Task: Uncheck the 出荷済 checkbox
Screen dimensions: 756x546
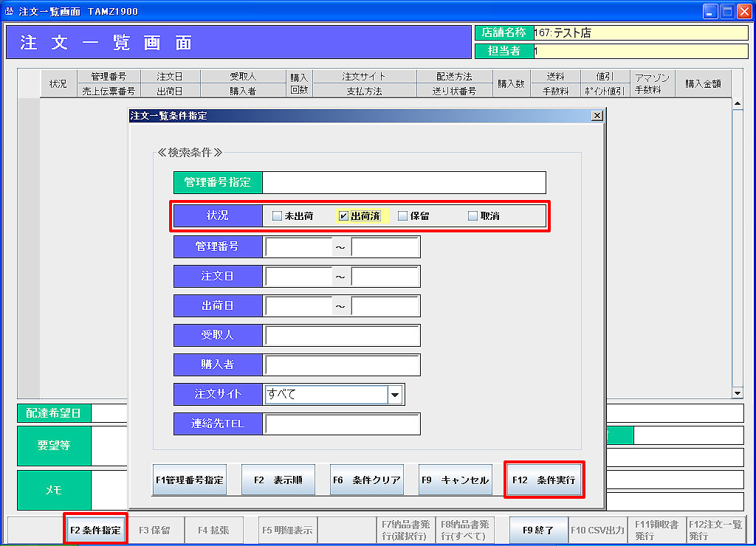Action: tap(343, 216)
